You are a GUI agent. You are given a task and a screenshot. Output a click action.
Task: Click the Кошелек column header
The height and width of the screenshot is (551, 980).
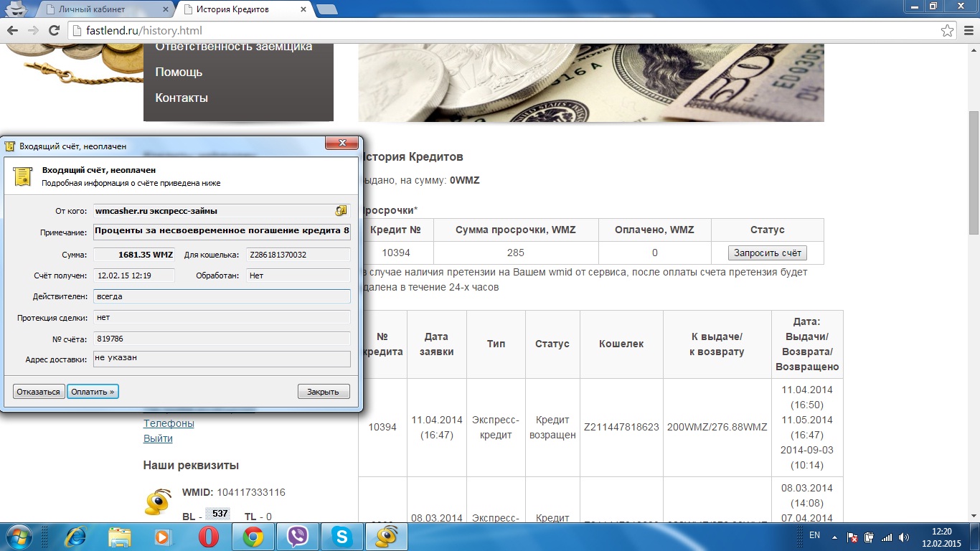tap(621, 344)
